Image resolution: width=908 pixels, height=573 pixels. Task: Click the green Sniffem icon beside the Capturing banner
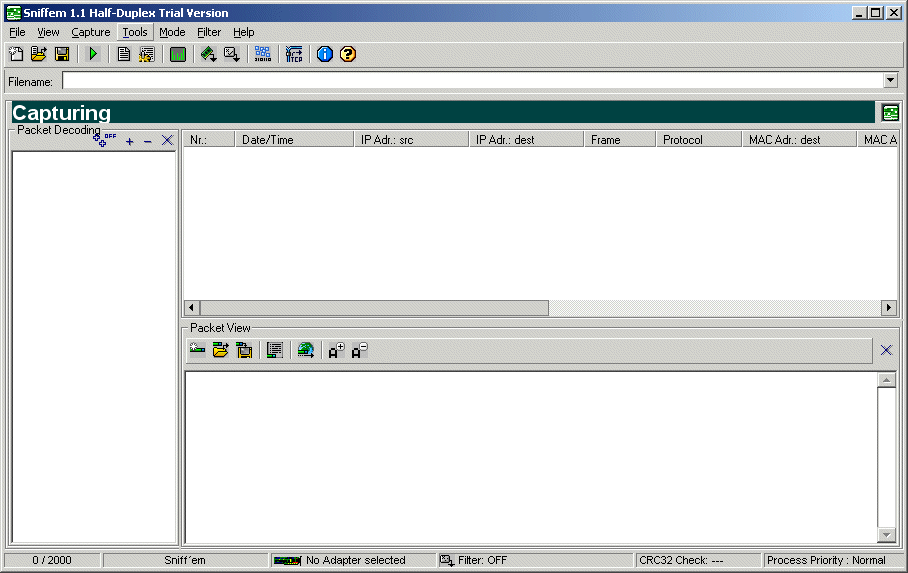[x=890, y=112]
